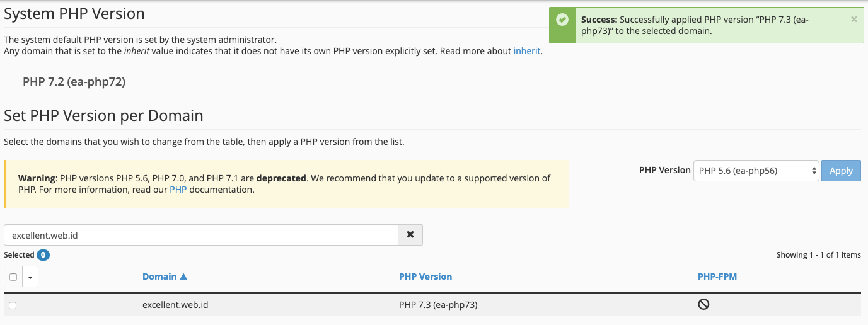Open the inherit documentation link

[527, 51]
